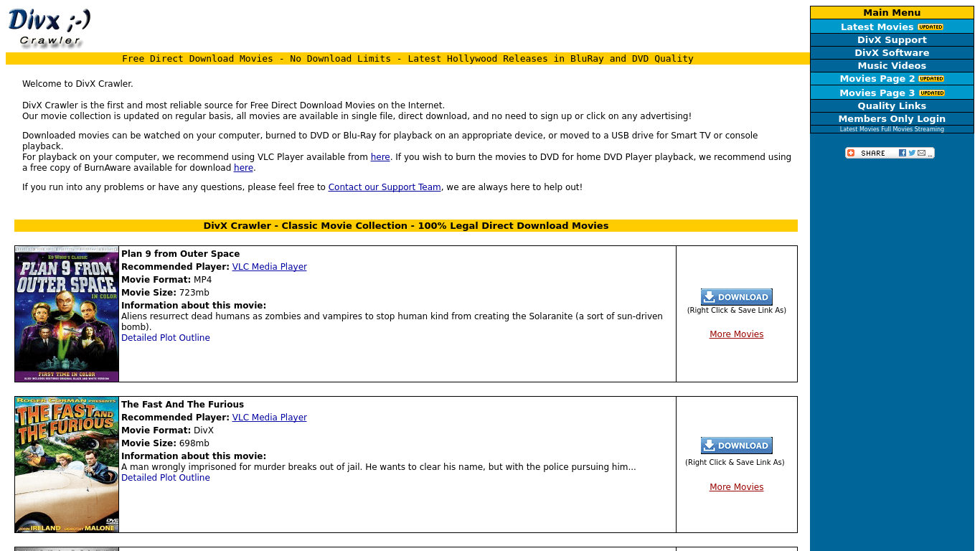
Task: Open DivX Support menu item
Action: 892,40
